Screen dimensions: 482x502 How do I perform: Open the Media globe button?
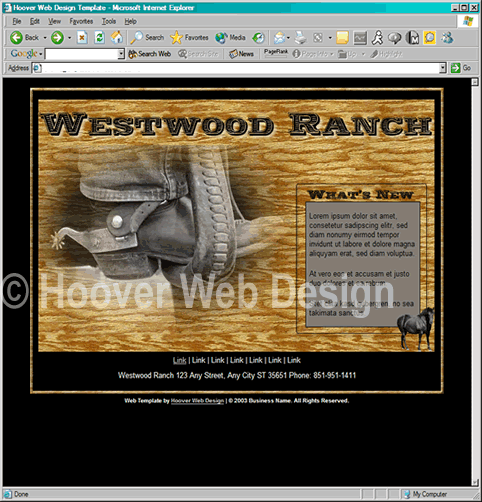tap(230, 38)
